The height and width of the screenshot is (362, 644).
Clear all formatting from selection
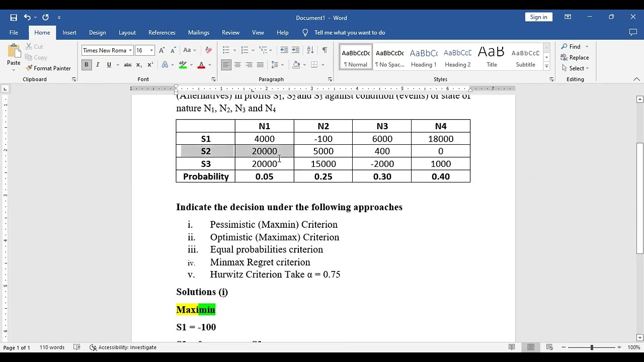[x=209, y=50]
